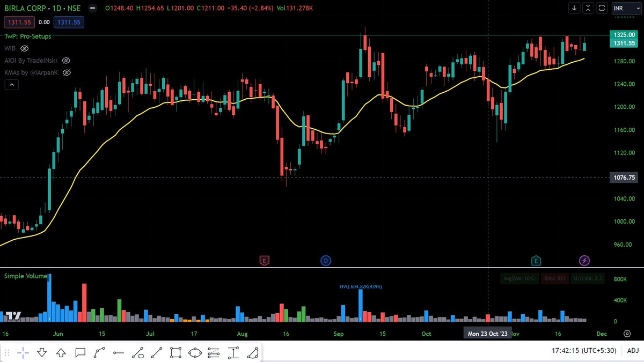This screenshot has height=362, width=644.
Task: Select the arc drawing tool
Action: pos(252,352)
